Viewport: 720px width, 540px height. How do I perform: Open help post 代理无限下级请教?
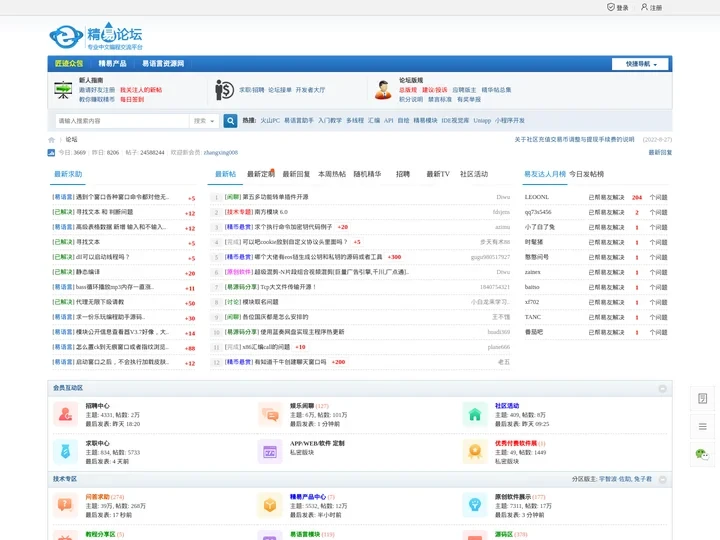click(x=100, y=302)
